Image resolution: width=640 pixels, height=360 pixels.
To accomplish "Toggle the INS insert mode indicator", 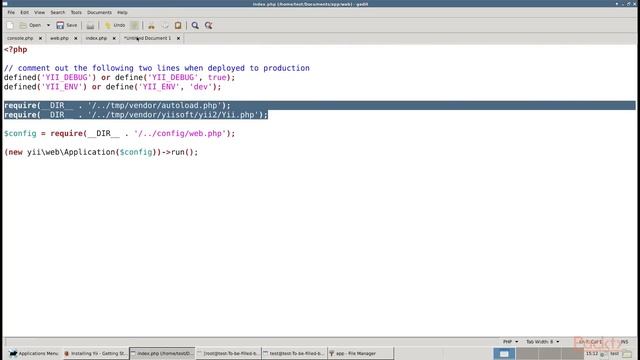I will click(x=624, y=342).
